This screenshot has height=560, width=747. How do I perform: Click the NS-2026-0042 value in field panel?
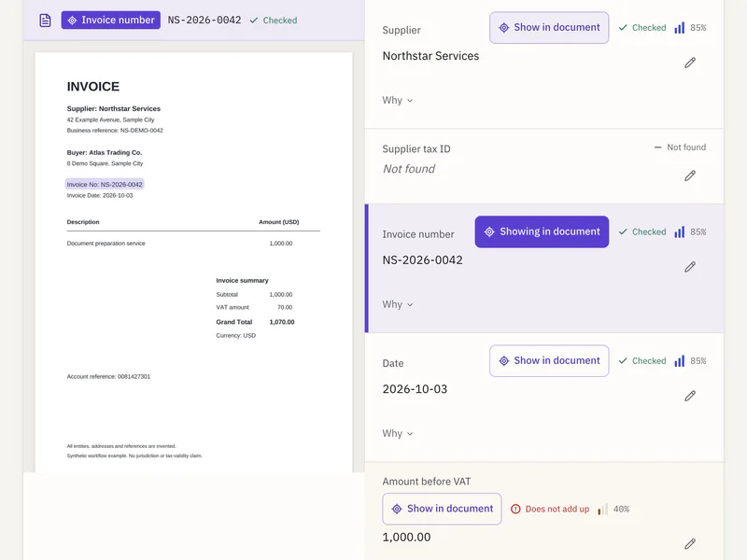coord(422,260)
